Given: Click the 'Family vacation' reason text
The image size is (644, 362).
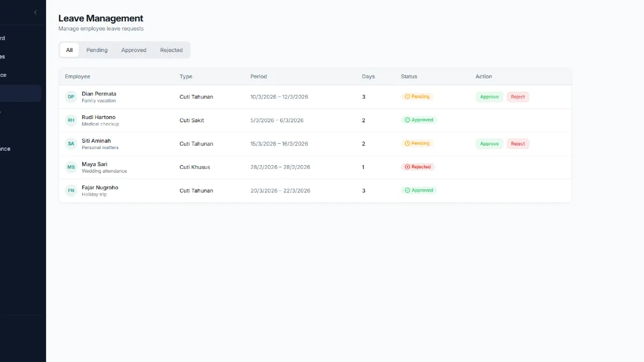Looking at the screenshot, I should point(99,101).
